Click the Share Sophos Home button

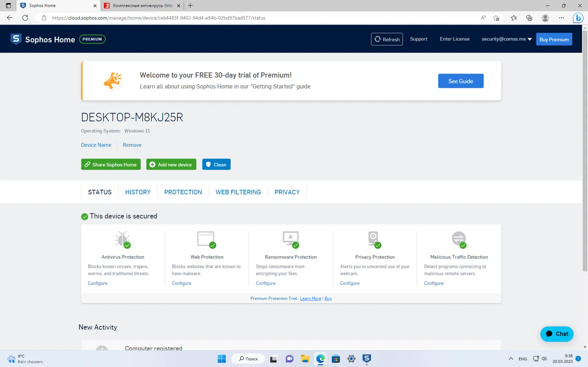tap(111, 165)
